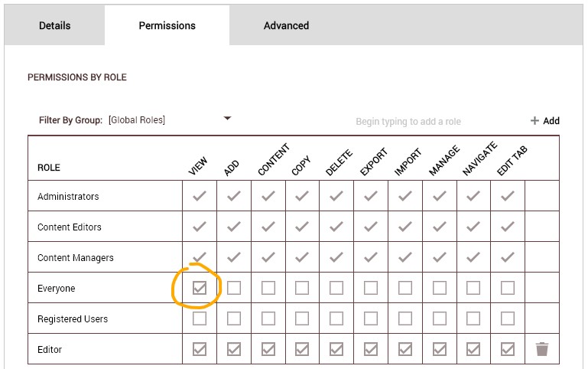Click Content Editors Copy permission checkmark
This screenshot has height=369, width=588.
pyautogui.click(x=302, y=227)
